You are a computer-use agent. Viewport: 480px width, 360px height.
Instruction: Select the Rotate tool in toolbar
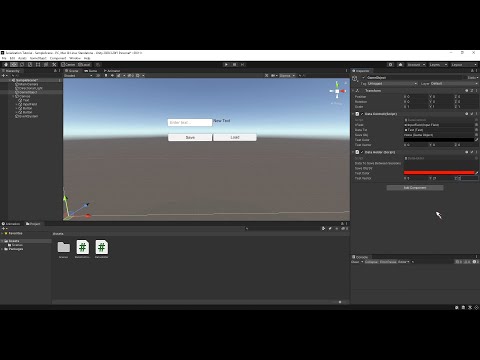point(22,64)
